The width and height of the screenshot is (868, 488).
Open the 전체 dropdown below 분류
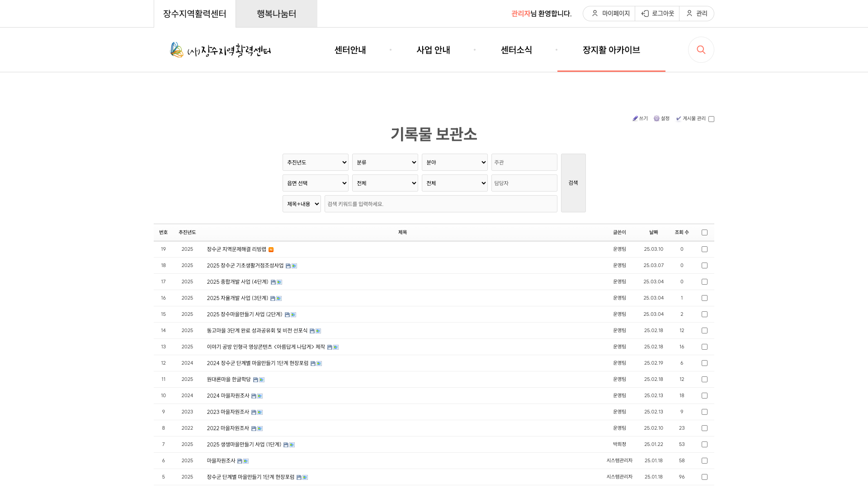tap(385, 183)
